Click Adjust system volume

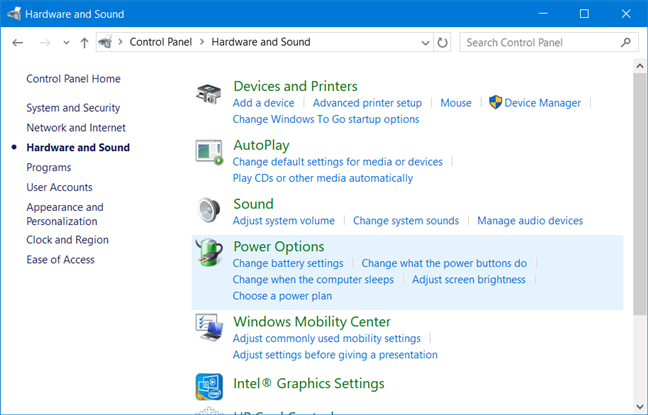[x=284, y=221]
